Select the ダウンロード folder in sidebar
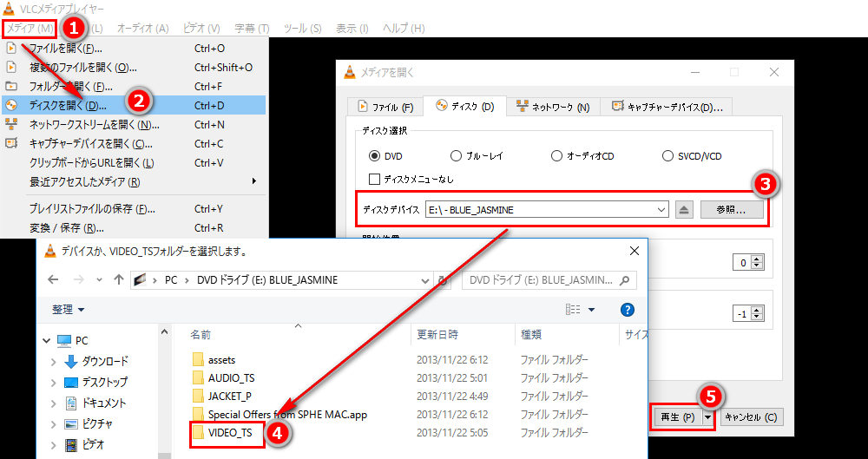868x459 pixels. [x=105, y=361]
